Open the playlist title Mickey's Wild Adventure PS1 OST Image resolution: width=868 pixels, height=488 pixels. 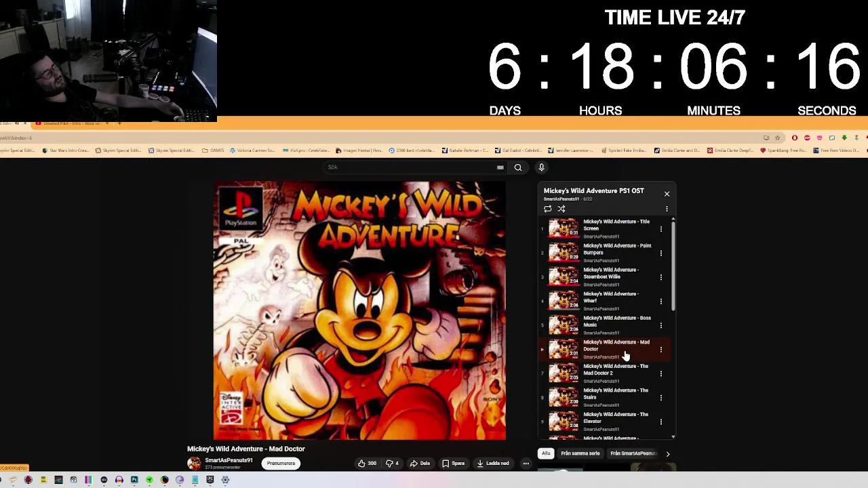pyautogui.click(x=593, y=190)
